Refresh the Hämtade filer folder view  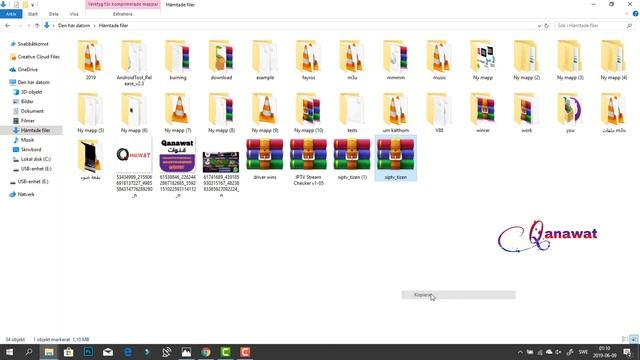(547, 25)
